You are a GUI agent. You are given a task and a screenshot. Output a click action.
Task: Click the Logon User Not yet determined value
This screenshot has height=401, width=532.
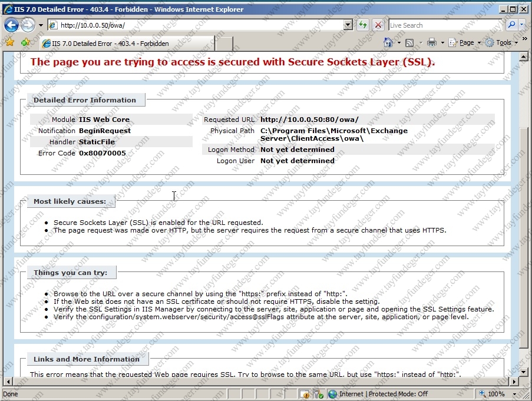coord(297,161)
